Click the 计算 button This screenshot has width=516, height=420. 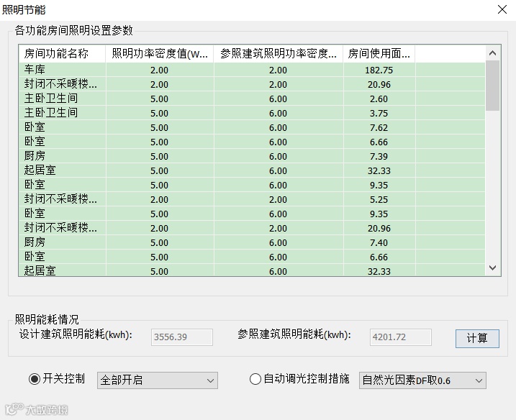pyautogui.click(x=477, y=338)
